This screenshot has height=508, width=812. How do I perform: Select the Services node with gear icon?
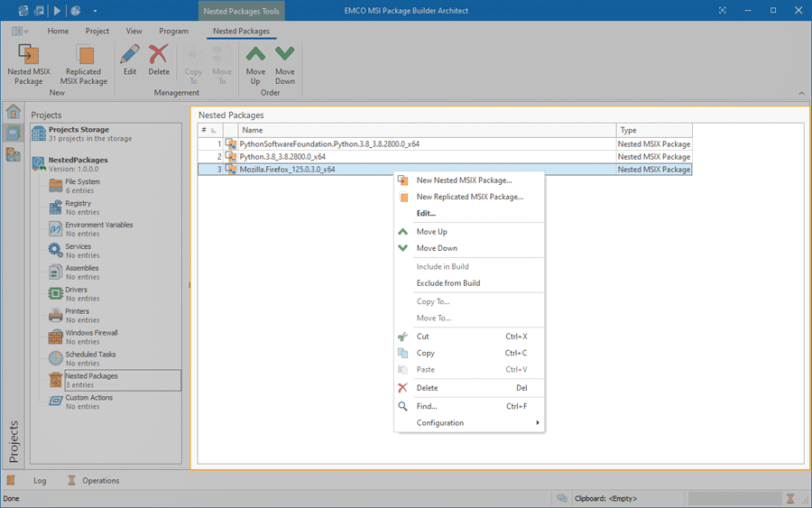(x=78, y=251)
